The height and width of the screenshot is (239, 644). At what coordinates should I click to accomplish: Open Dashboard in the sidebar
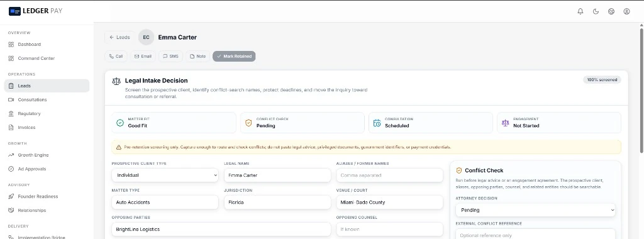tap(47, 45)
